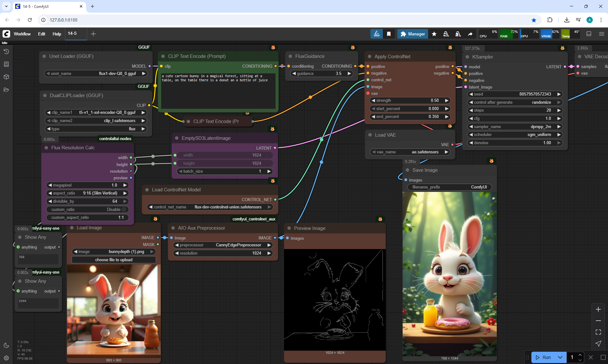Click the bookmark icon in top toolbar
The height and width of the screenshot is (364, 608).
[x=389, y=34]
